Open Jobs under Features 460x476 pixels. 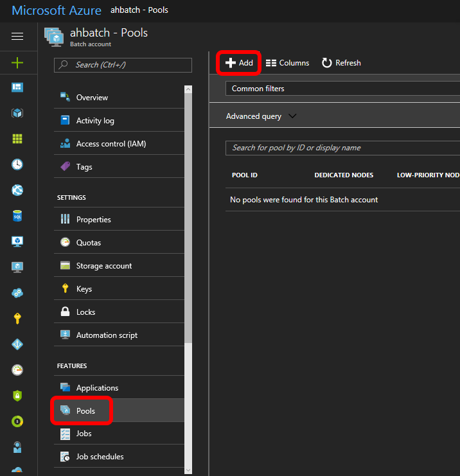(x=119, y=433)
